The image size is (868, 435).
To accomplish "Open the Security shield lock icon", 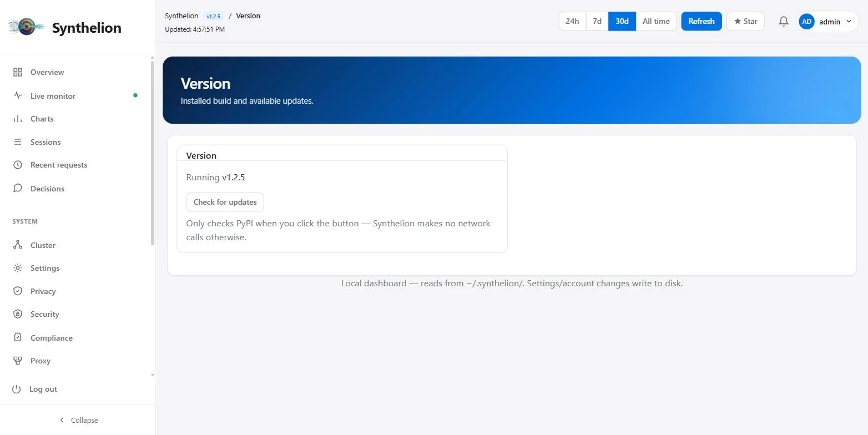I will click(18, 314).
